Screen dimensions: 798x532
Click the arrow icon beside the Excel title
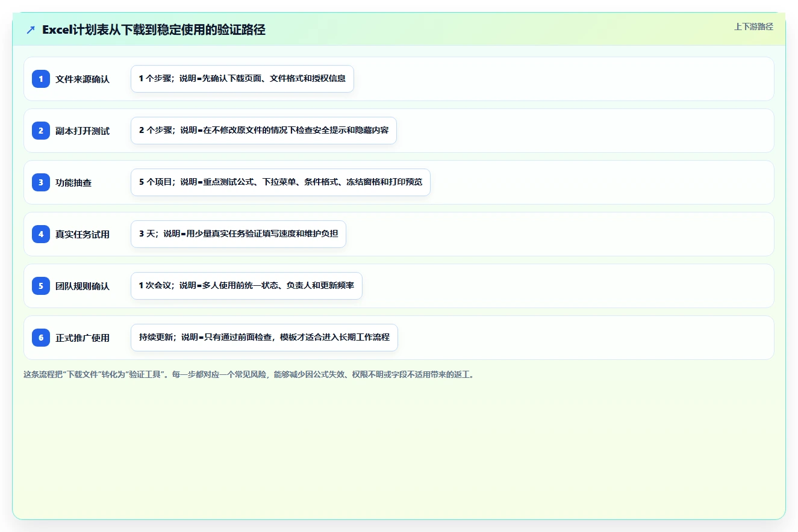[31, 29]
